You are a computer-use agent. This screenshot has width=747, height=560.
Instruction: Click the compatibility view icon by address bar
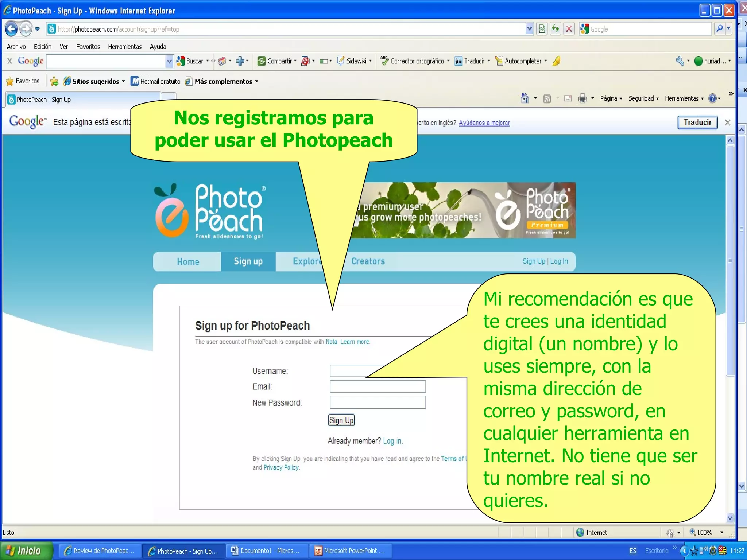coord(542,29)
